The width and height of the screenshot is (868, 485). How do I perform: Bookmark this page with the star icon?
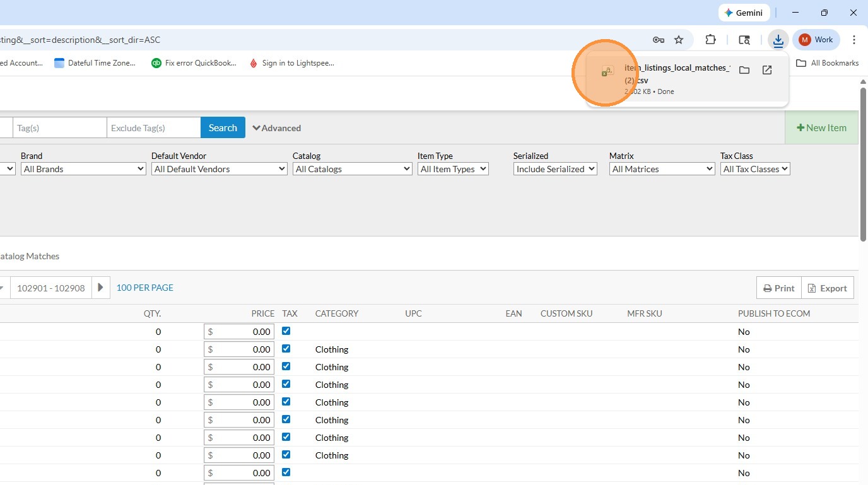point(679,40)
